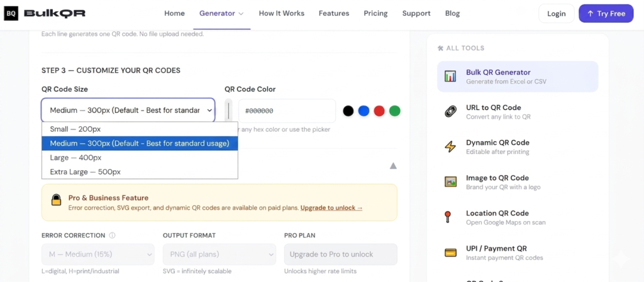Click the 'L=digital, H=print/industrial' hint
644x282 pixels.
(x=80, y=271)
